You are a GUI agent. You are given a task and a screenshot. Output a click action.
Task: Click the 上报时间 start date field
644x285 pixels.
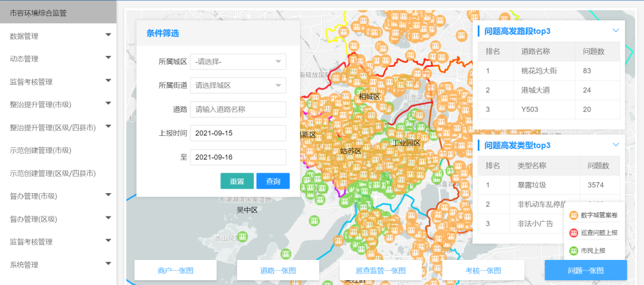[x=238, y=133]
